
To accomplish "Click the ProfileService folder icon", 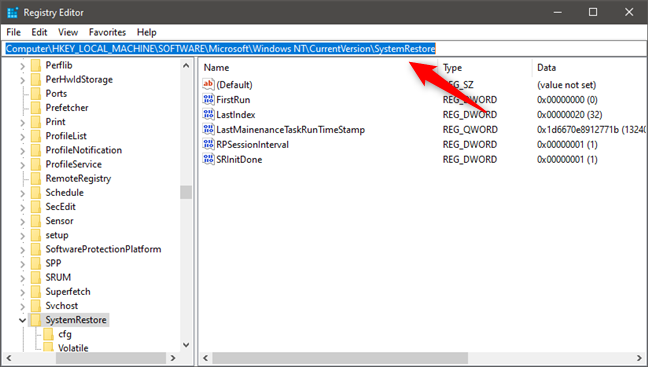I will tap(36, 164).
